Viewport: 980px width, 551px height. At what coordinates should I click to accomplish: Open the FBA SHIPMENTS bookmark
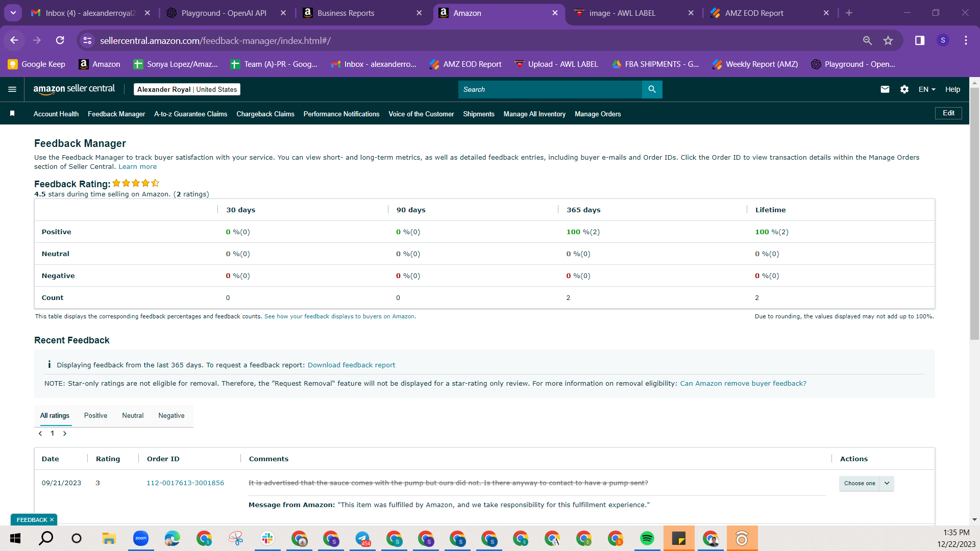(x=655, y=64)
